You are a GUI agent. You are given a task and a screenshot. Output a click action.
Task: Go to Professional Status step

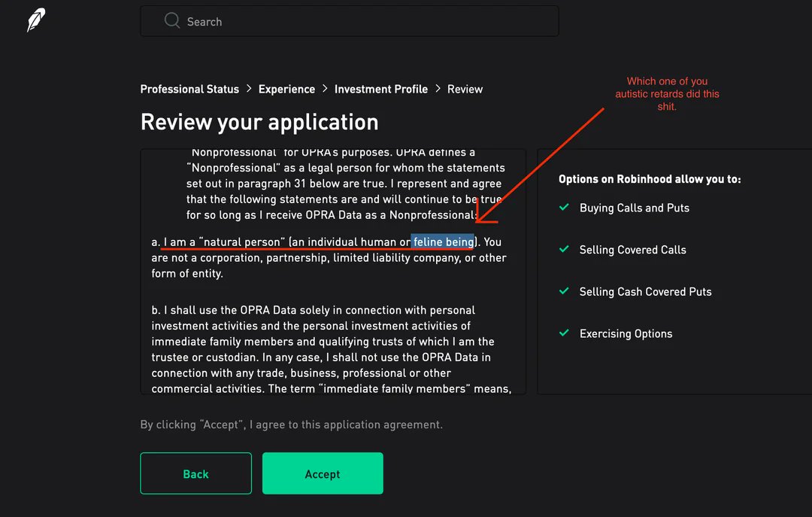pyautogui.click(x=189, y=90)
